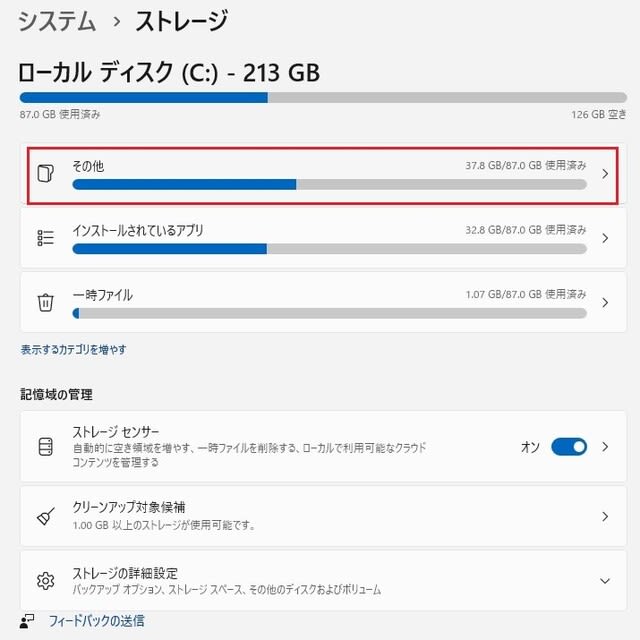Expand ストレージの詳細設定 dropdown chevron
Image resolution: width=640 pixels, height=640 pixels.
pos(605,581)
